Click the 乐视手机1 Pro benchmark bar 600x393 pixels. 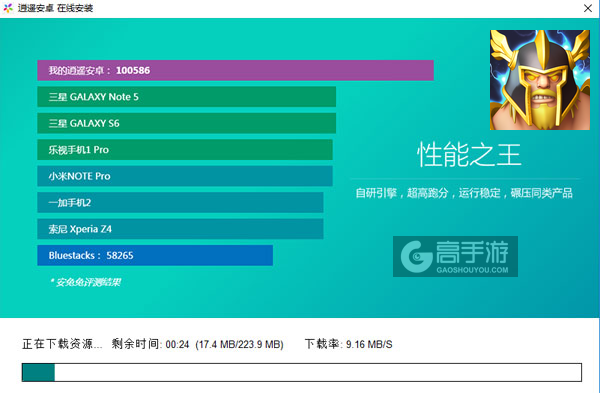coord(185,150)
